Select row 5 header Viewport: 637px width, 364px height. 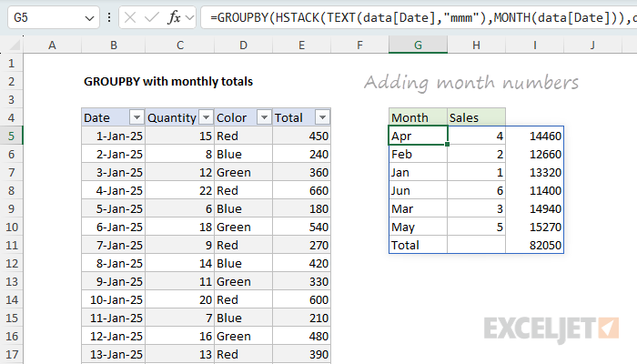tap(11, 136)
